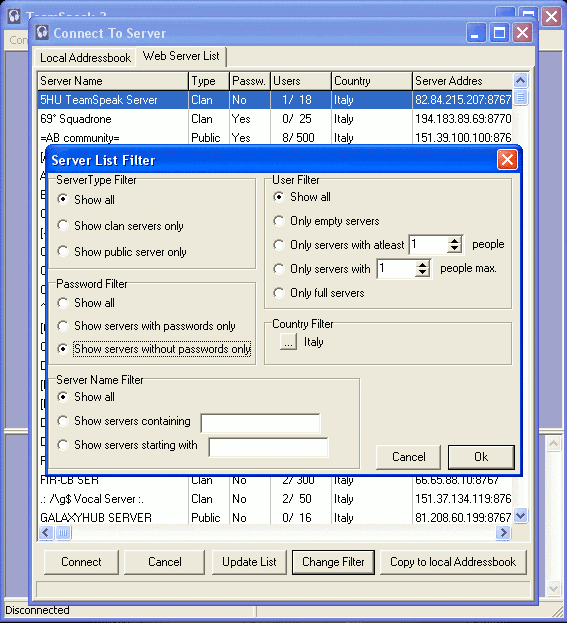
Task: Click the horizontal scroll thumb
Action: click(x=63, y=532)
